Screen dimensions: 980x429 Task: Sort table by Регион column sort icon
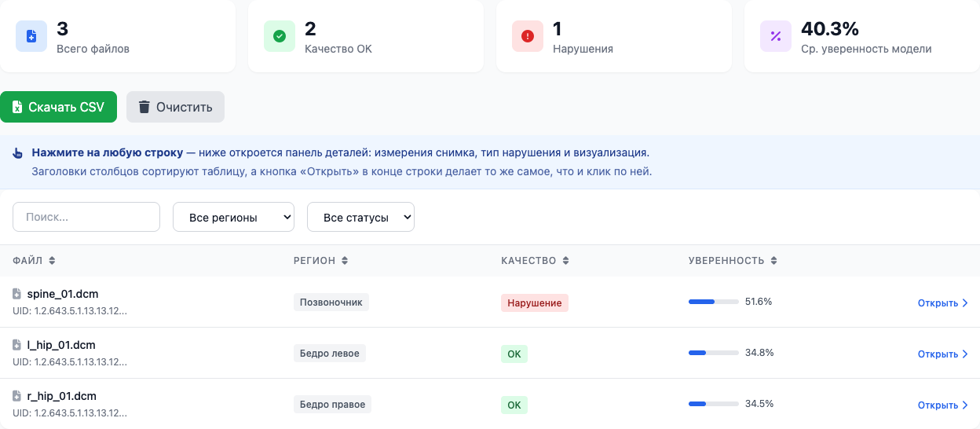click(x=345, y=261)
